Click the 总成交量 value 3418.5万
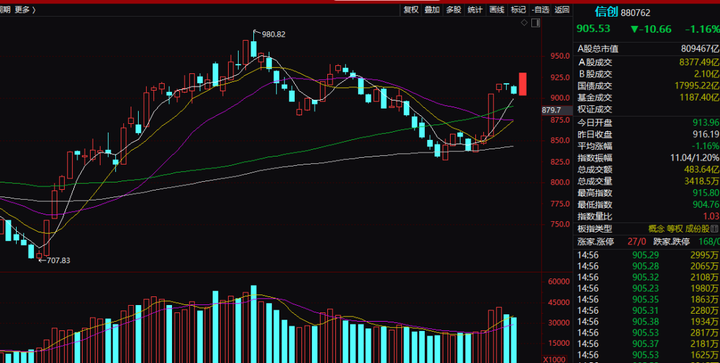Screen dimensions: 720x363 [x=701, y=181]
